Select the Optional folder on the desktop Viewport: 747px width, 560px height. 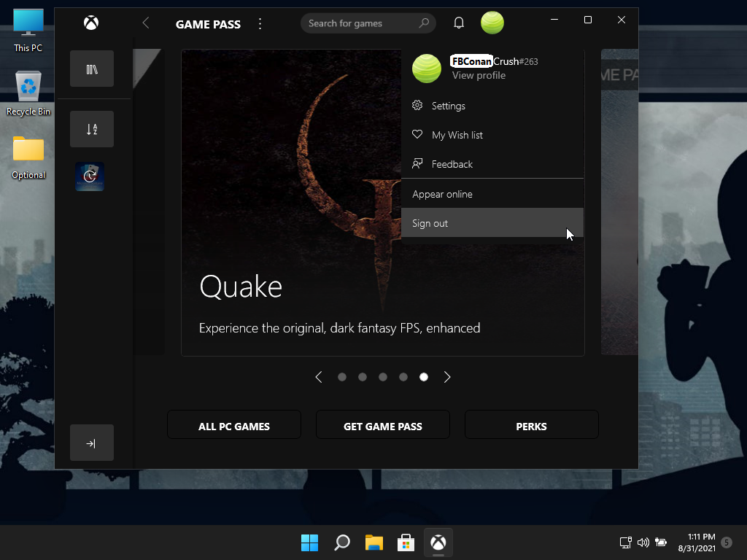(28, 157)
